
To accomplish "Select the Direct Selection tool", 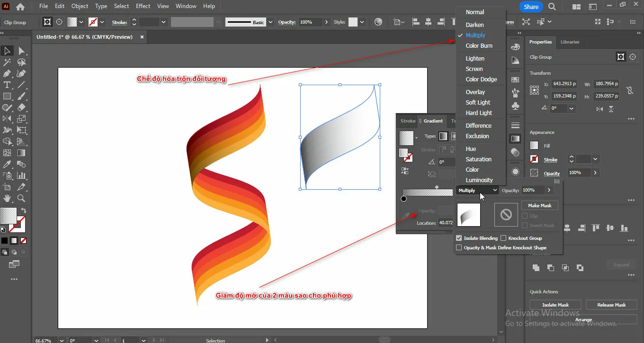I will (21, 51).
